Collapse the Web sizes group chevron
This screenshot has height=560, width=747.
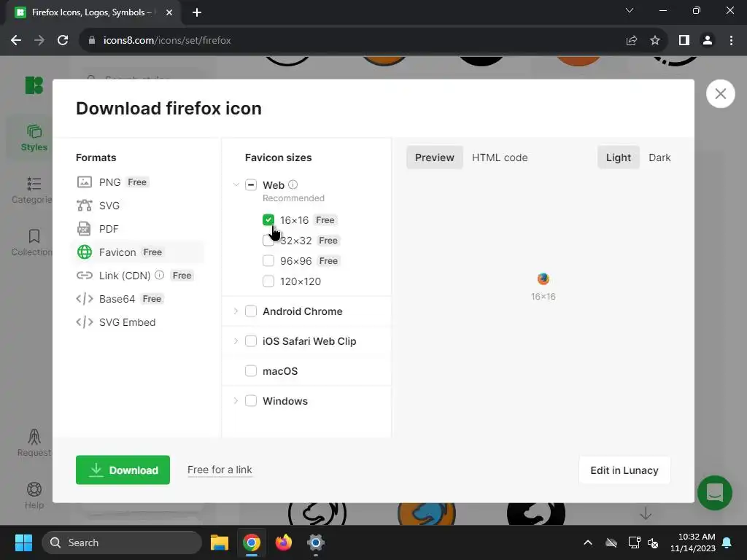236,184
